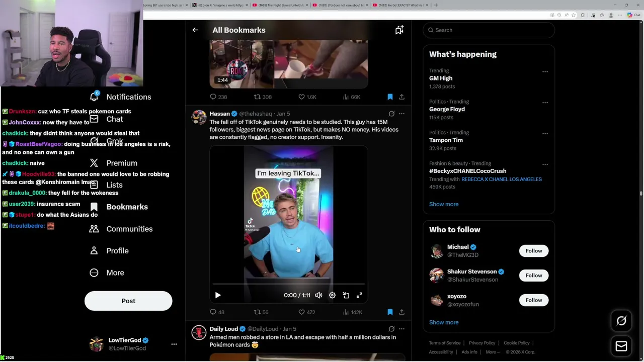Viewport: 644px width, 362px height.
Task: Open the floating Grok button
Action: [621, 321]
